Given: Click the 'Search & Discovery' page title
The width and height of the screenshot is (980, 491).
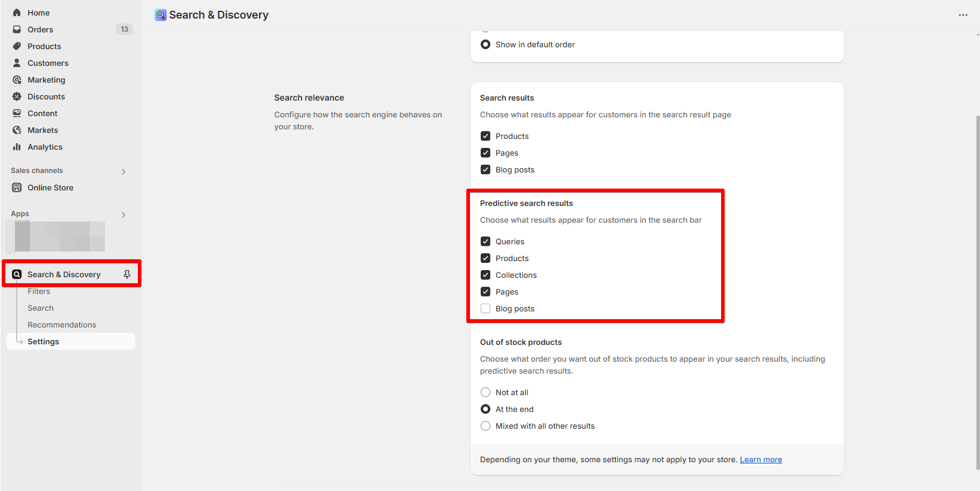Looking at the screenshot, I should tap(219, 15).
